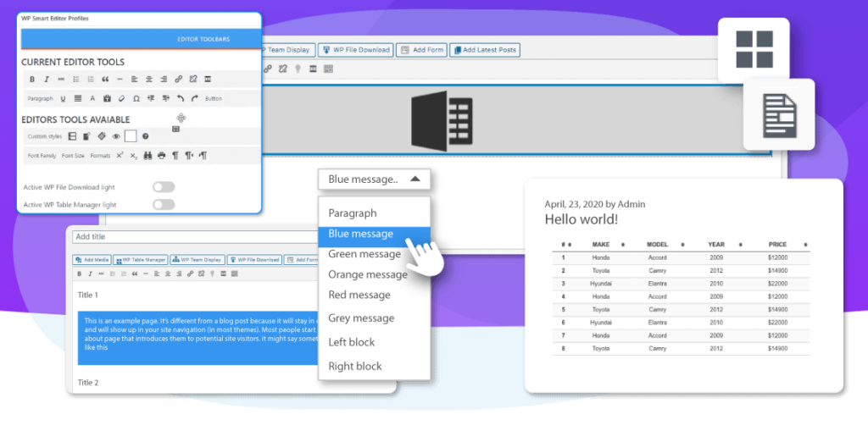Image resolution: width=868 pixels, height=431 pixels.
Task: Click remove link icon in Current Editor Tools
Action: (x=192, y=79)
